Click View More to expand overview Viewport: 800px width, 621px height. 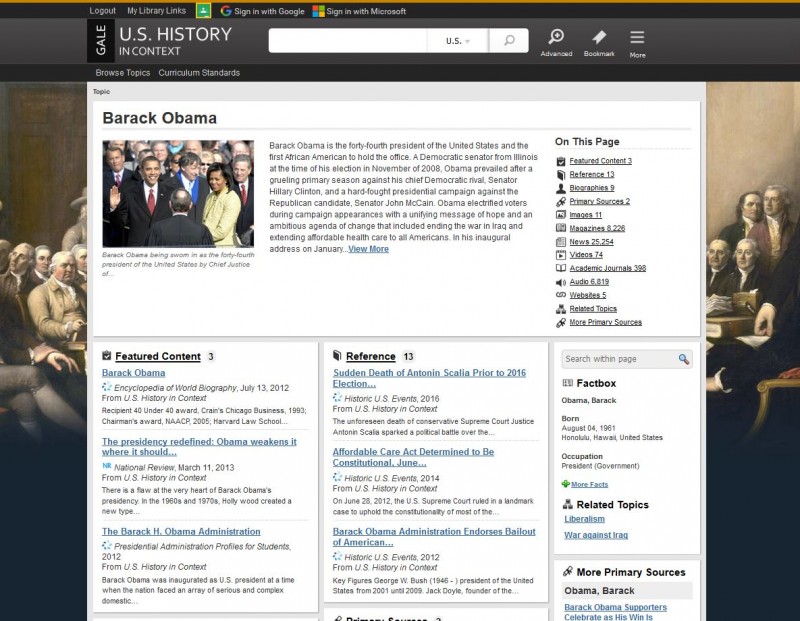click(x=368, y=249)
